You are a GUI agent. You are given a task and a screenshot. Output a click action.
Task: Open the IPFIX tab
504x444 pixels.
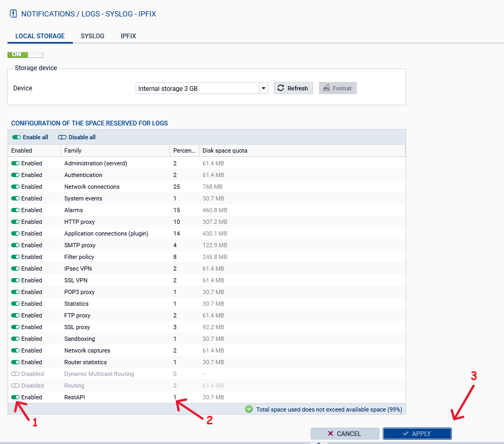tap(128, 36)
